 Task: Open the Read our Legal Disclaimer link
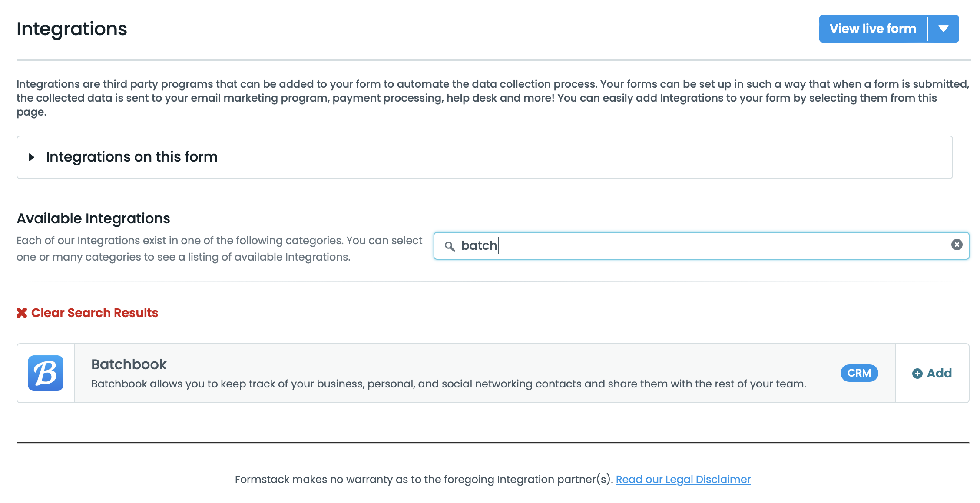683,479
